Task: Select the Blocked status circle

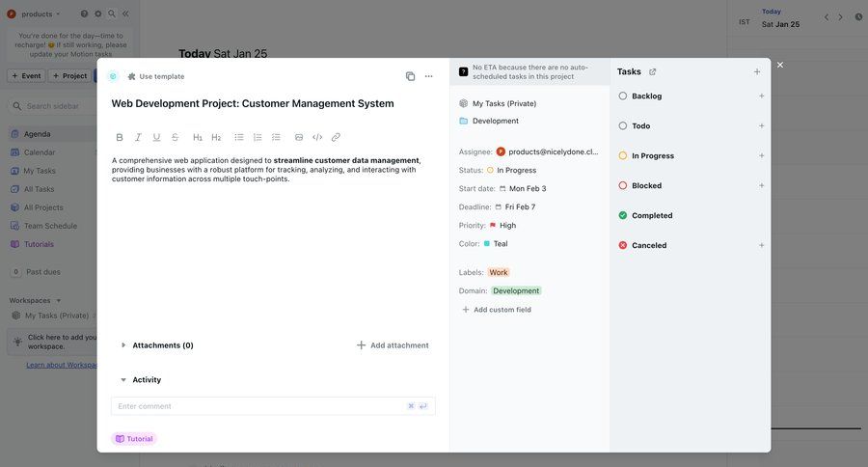Action: click(623, 185)
